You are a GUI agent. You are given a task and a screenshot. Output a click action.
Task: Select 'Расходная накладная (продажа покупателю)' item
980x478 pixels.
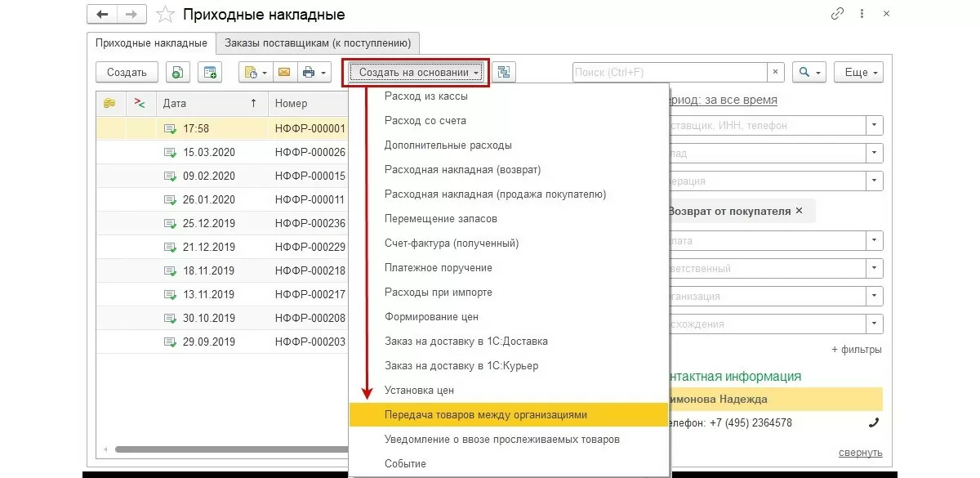tap(509, 194)
